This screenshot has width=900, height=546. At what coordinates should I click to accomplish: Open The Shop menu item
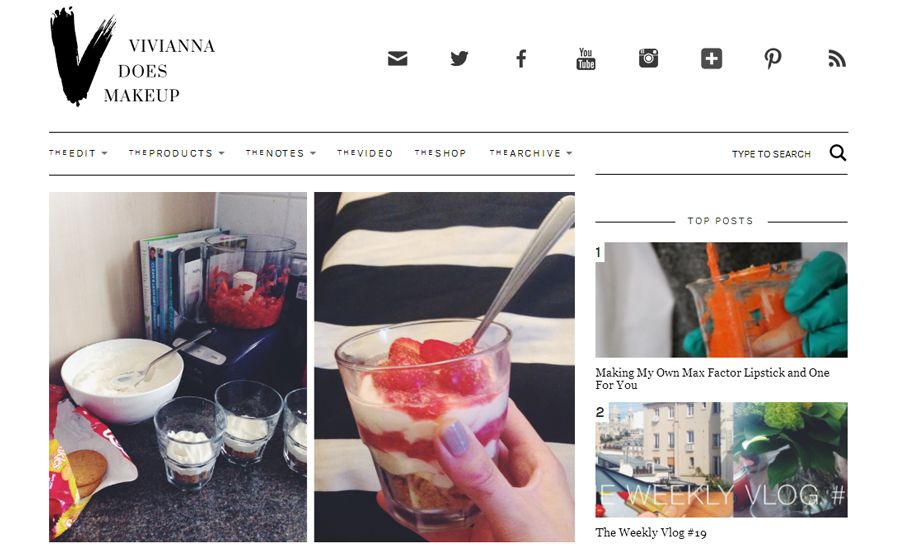point(440,153)
